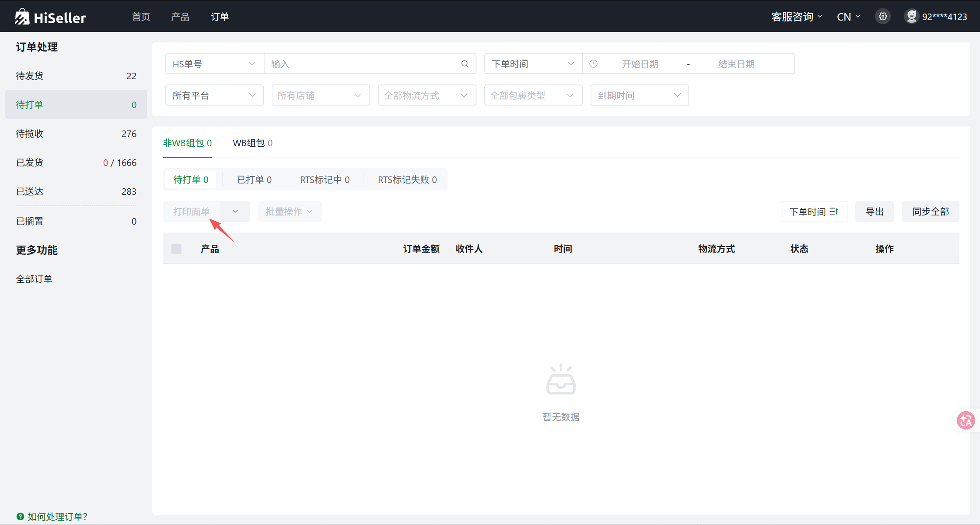Open the settings gear icon
Screen dimensions: 980x525
tap(882, 17)
